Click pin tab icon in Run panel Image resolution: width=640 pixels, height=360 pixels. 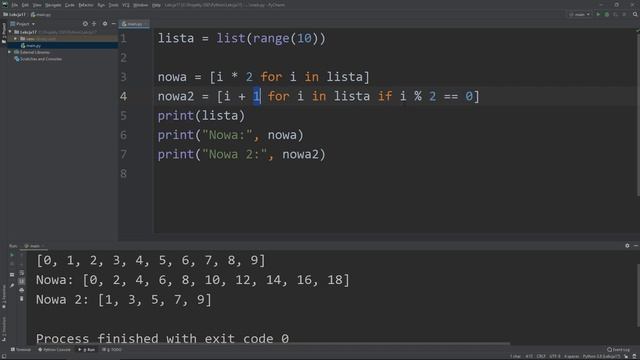(x=12, y=285)
